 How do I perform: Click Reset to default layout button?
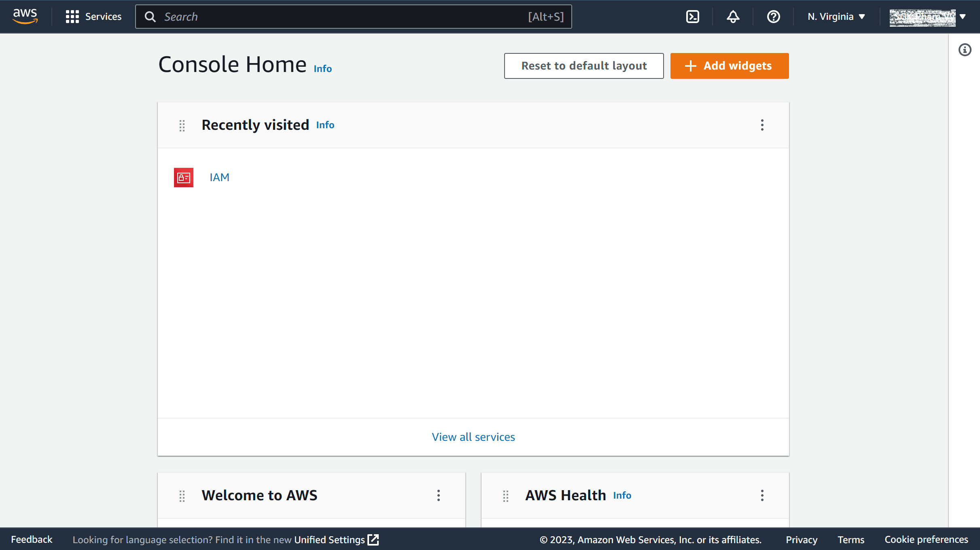[584, 66]
